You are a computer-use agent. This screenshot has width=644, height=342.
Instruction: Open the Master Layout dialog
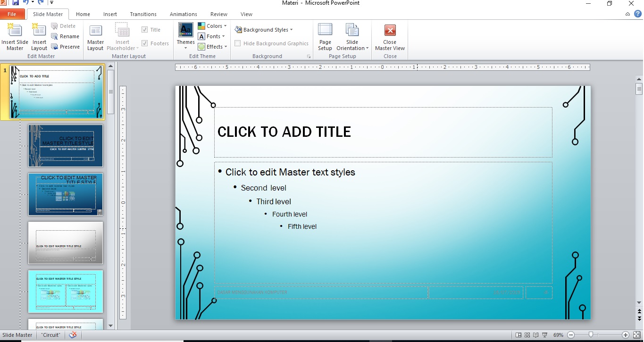[95, 37]
